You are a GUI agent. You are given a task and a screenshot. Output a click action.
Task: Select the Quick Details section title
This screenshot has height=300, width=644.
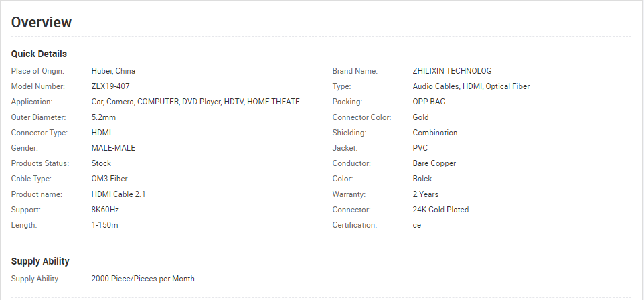(39, 54)
